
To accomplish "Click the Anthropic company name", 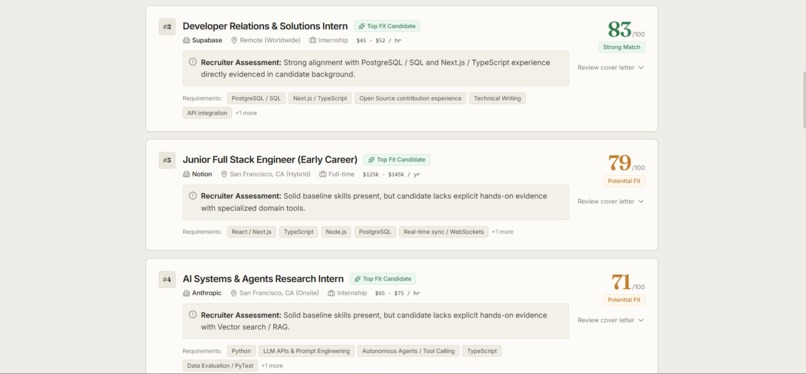I will point(207,293).
